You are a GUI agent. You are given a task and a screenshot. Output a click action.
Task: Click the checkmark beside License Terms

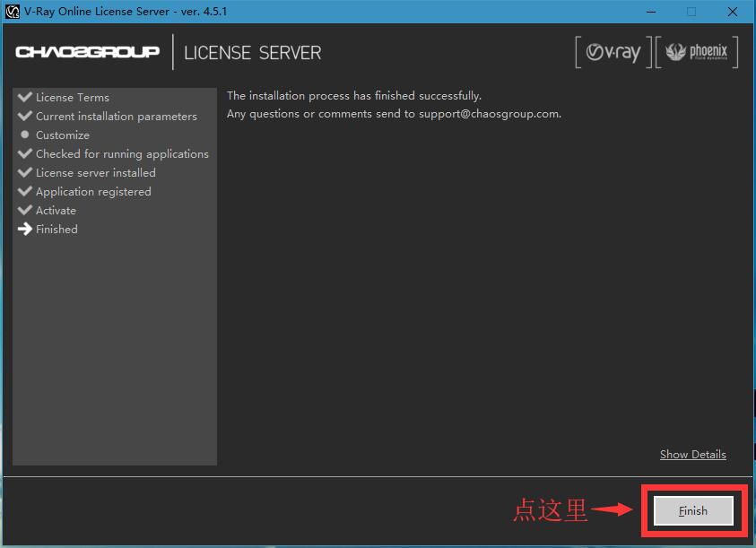[24, 97]
